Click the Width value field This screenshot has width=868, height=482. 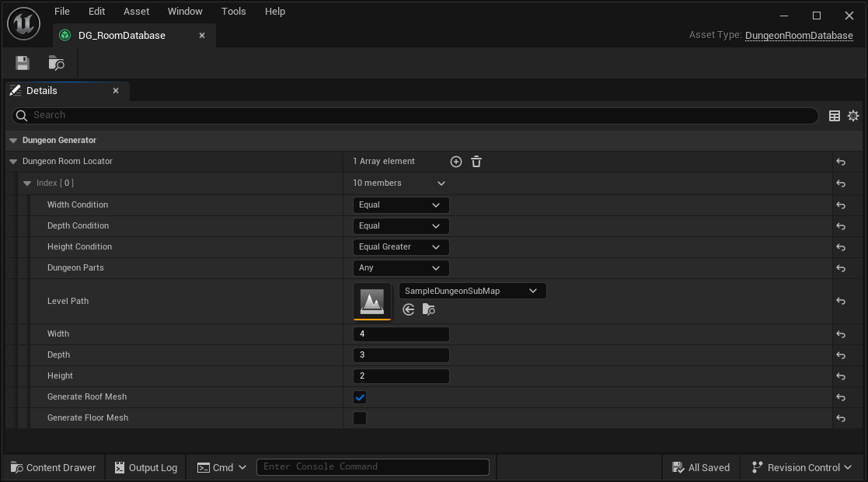pos(401,334)
